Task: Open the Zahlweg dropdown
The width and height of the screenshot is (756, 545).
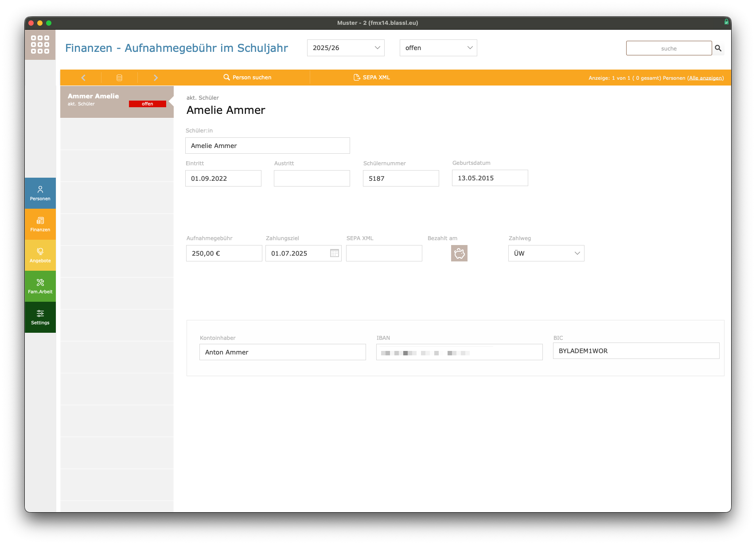Action: (546, 253)
